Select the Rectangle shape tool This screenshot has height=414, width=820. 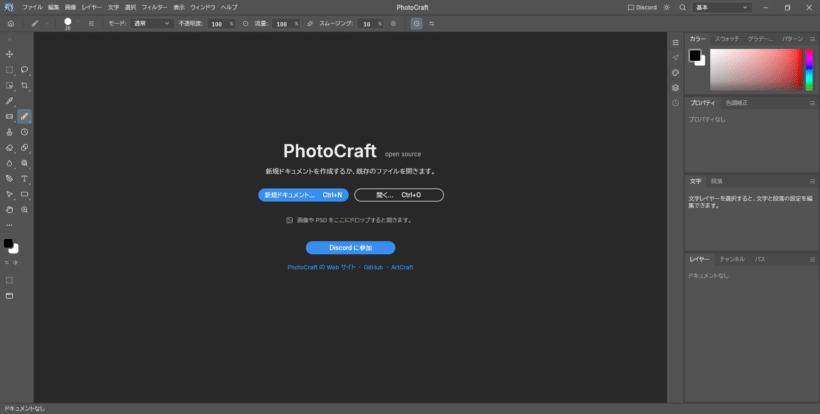[25, 194]
